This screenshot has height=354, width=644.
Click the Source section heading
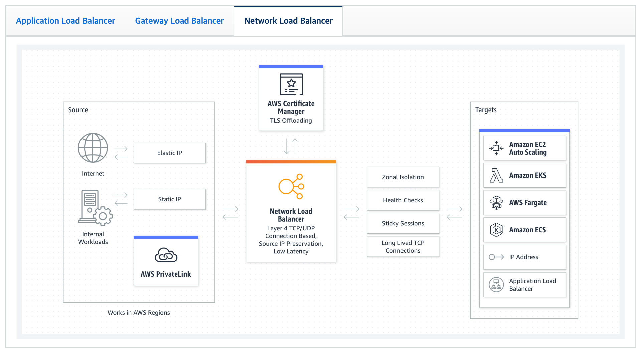tap(78, 110)
